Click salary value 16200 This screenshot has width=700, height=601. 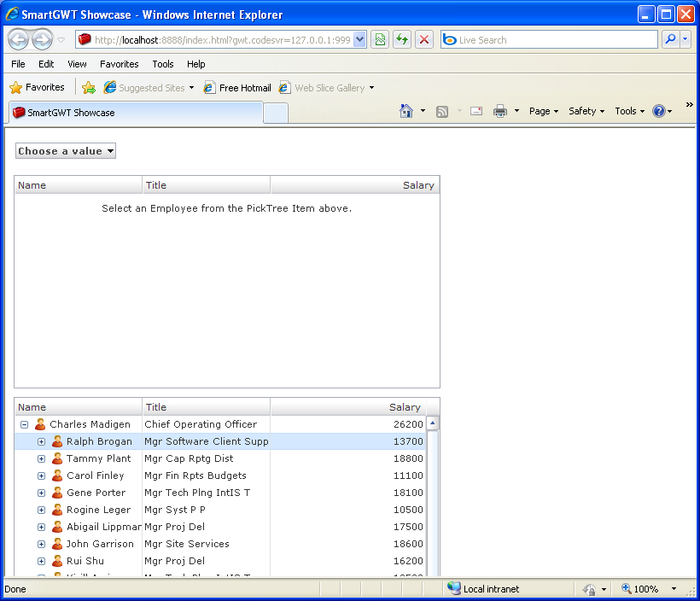tap(408, 561)
